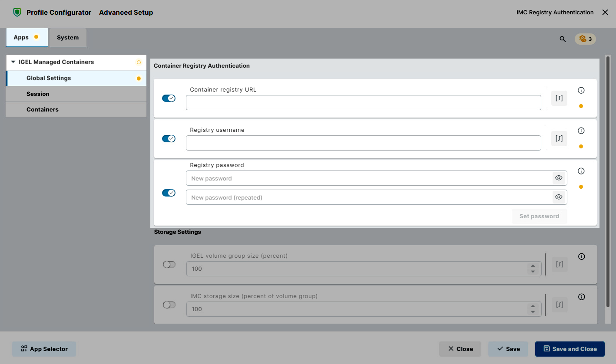Focus the Container registry URL input
Screen dimensions: 616x364
coord(364,102)
